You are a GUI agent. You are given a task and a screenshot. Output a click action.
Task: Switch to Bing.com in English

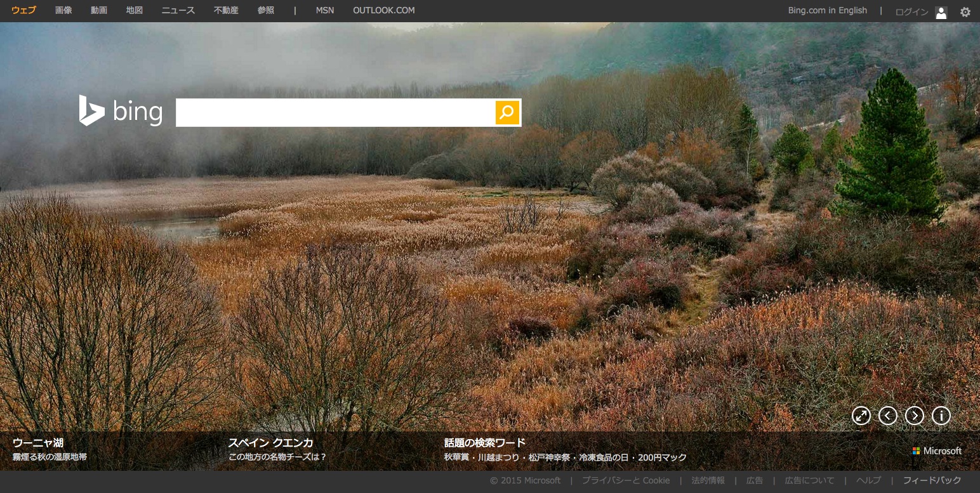(x=827, y=11)
